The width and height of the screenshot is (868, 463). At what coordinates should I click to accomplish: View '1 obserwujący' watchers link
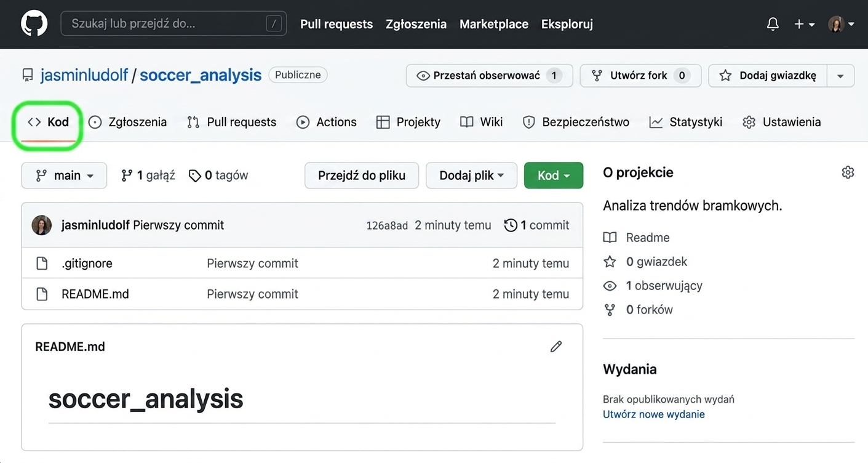(653, 286)
